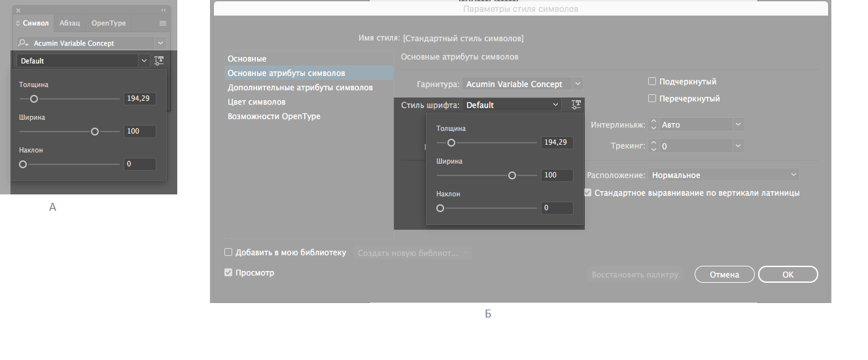This screenshot has height=360, width=868.
Task: Select Основные in the style dialog list
Action: point(308,59)
